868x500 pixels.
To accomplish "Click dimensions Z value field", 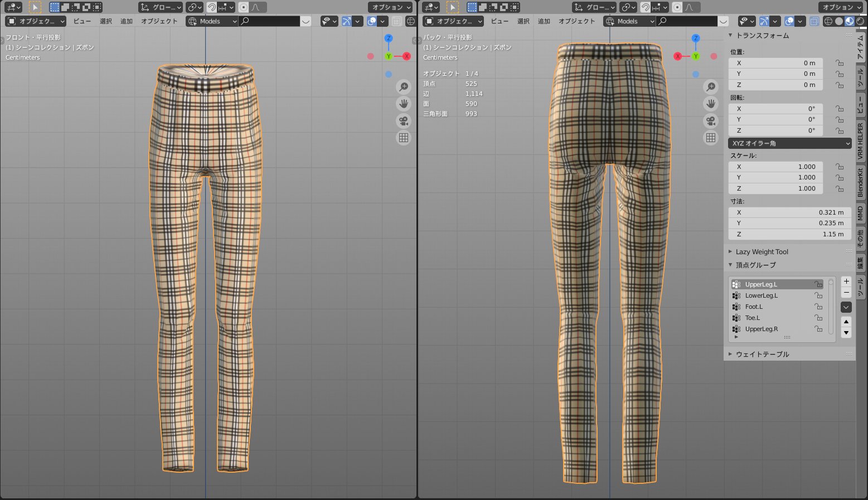I will (x=790, y=234).
